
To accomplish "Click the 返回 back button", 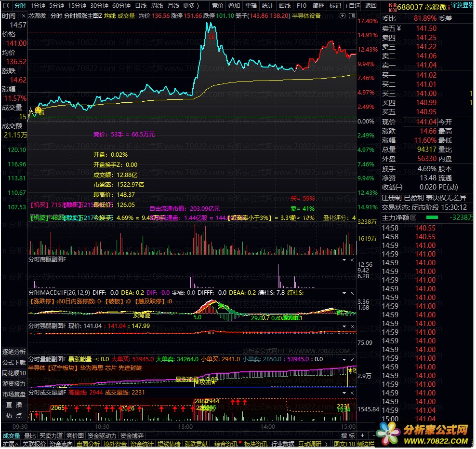I will tap(371, 6).
